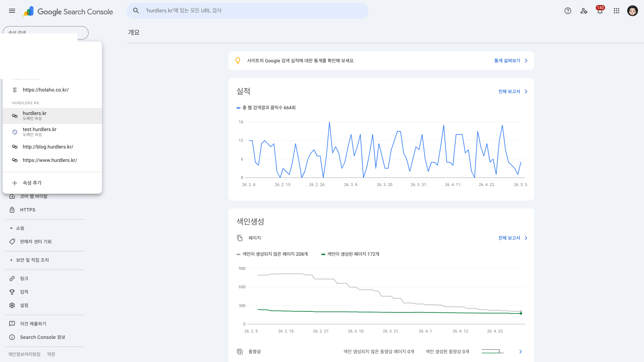Click the chevron next to 통계 살펴보기

tap(526, 61)
